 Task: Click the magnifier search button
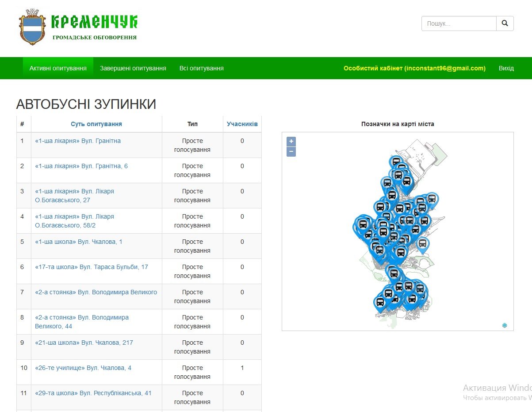[x=505, y=23]
